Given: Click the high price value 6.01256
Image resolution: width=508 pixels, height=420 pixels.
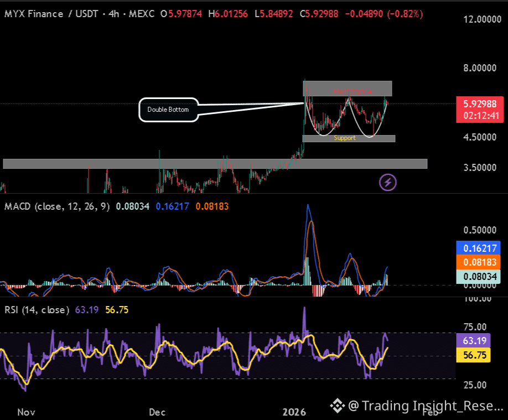Looking at the screenshot, I should click(232, 14).
